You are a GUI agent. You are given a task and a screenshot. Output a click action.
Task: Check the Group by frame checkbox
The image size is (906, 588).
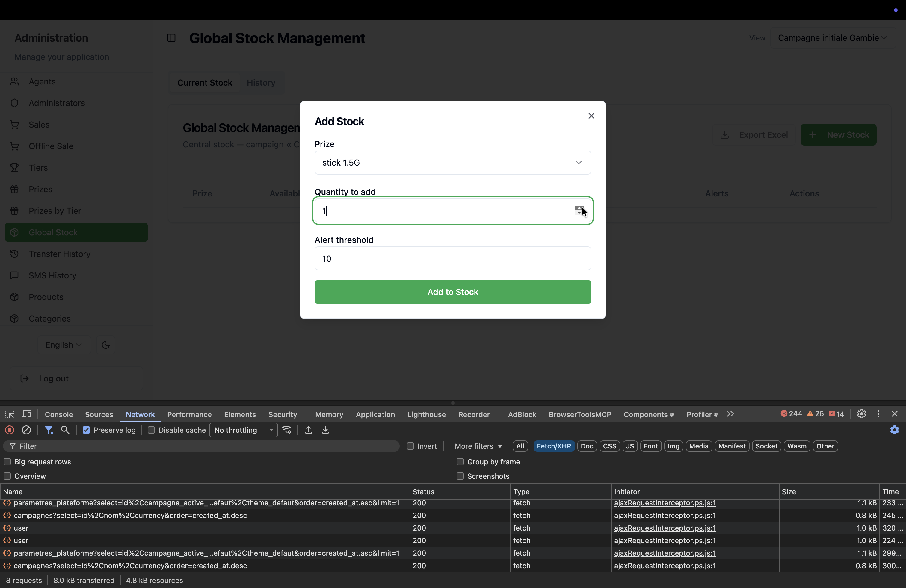[460, 461]
